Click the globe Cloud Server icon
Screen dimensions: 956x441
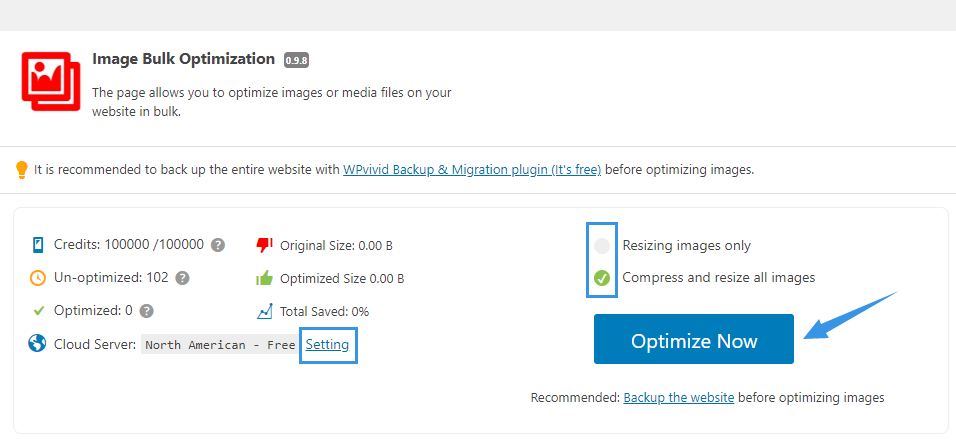[x=37, y=343]
